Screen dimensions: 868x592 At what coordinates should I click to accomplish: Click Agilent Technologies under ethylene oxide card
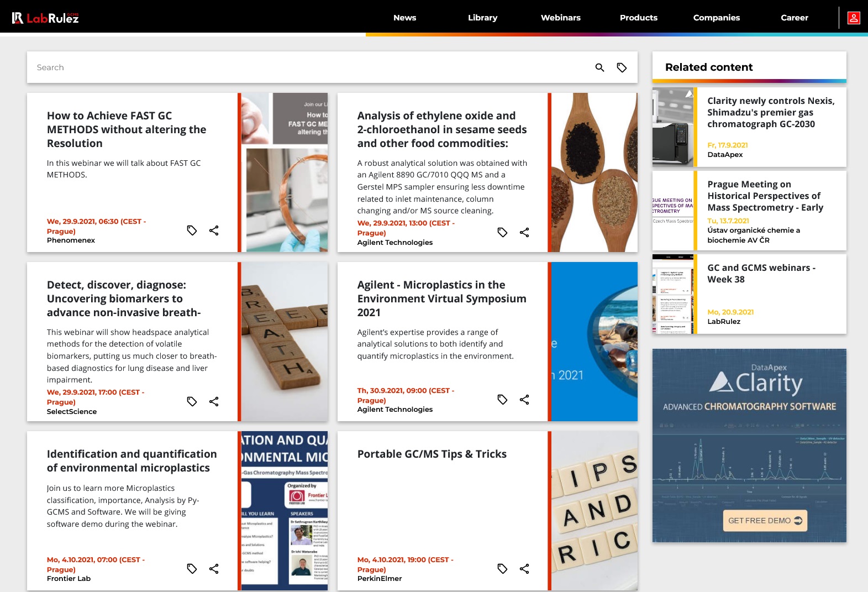(395, 243)
